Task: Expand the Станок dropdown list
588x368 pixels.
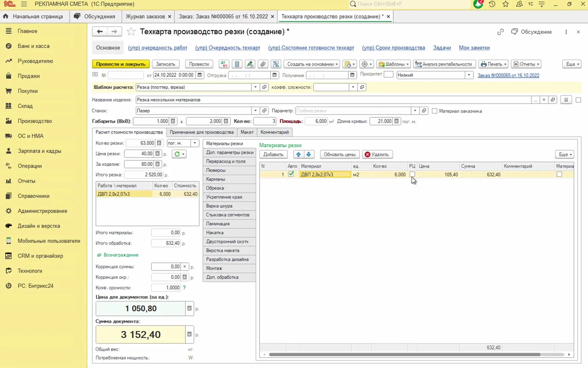Action: pos(255,111)
